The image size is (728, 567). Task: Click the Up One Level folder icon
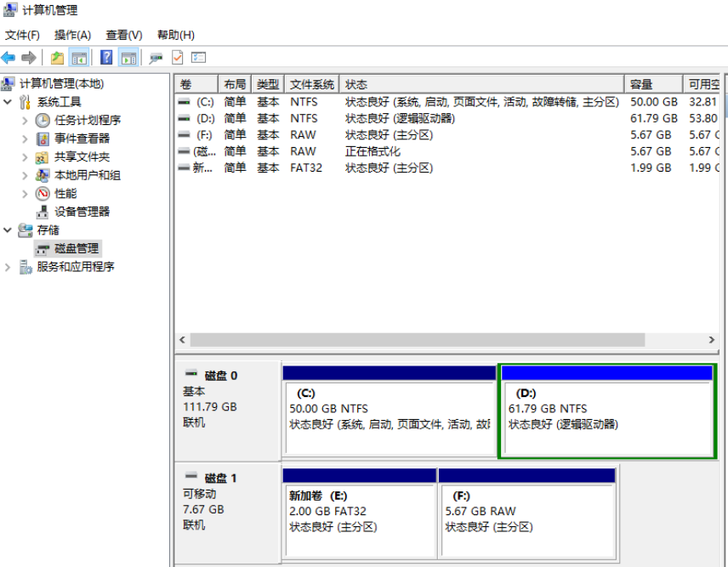(x=57, y=58)
